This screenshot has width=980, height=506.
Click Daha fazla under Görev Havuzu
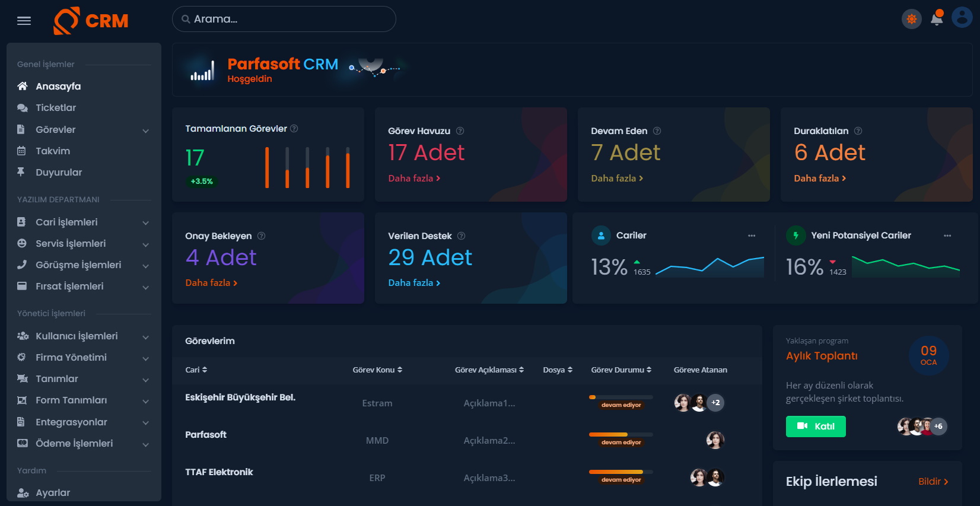tap(414, 178)
